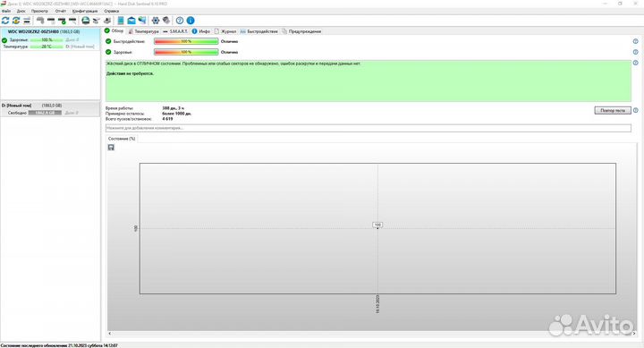Switch to the Журнал tab

coord(225,31)
